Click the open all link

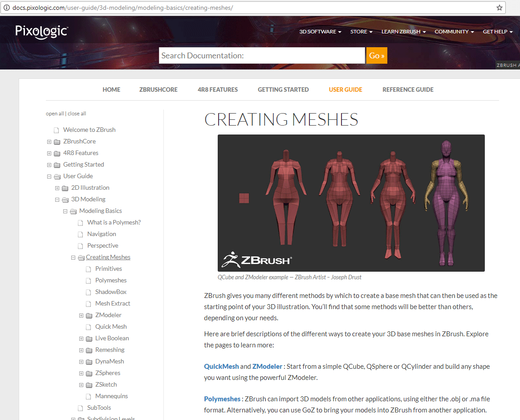(55, 114)
